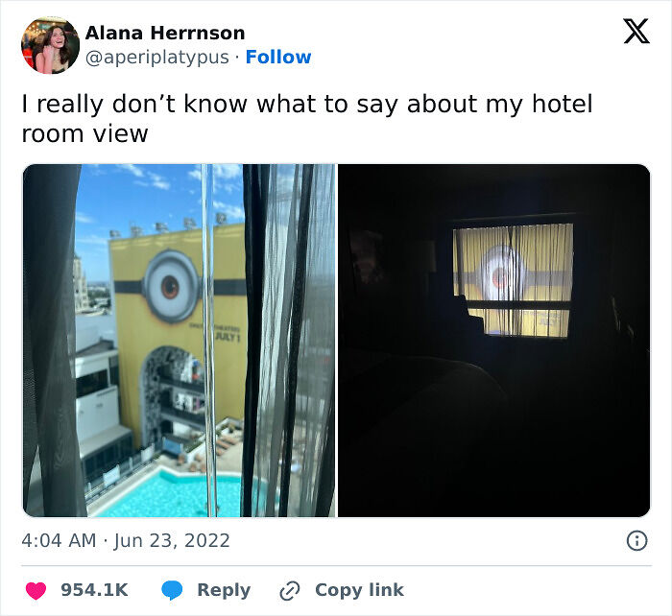The width and height of the screenshot is (672, 616).
Task: Open Alana Herrnson's profile avatar
Action: tap(50, 45)
